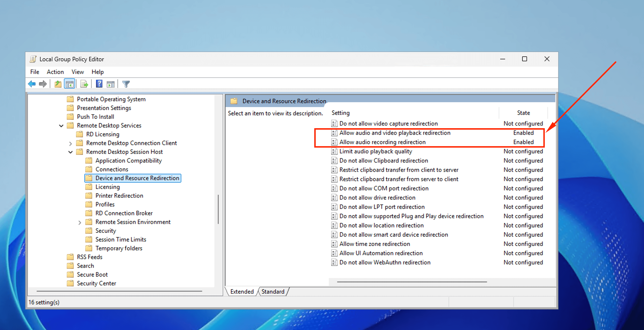Click the Up one level folder icon
Viewport: 644px width, 330px height.
coord(58,84)
